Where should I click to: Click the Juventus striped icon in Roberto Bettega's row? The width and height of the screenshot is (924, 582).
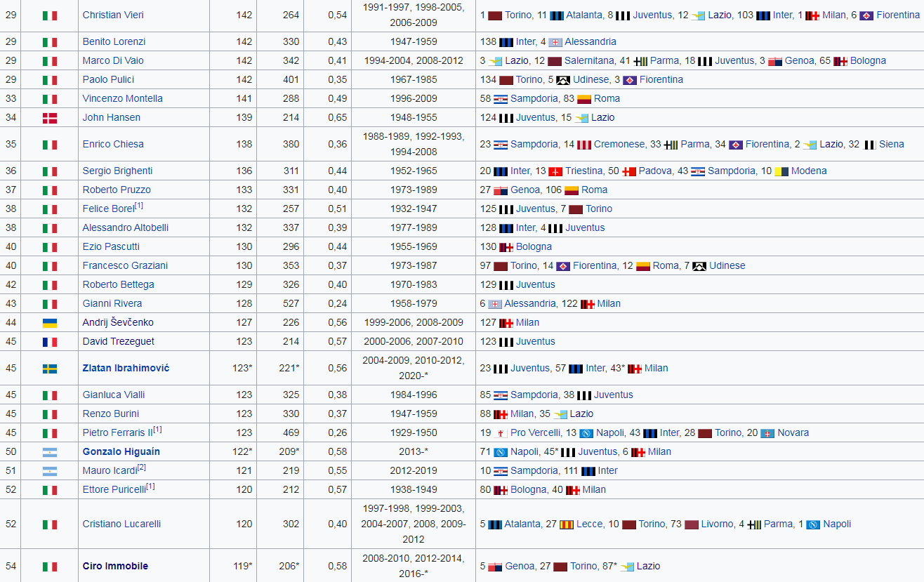(x=506, y=285)
